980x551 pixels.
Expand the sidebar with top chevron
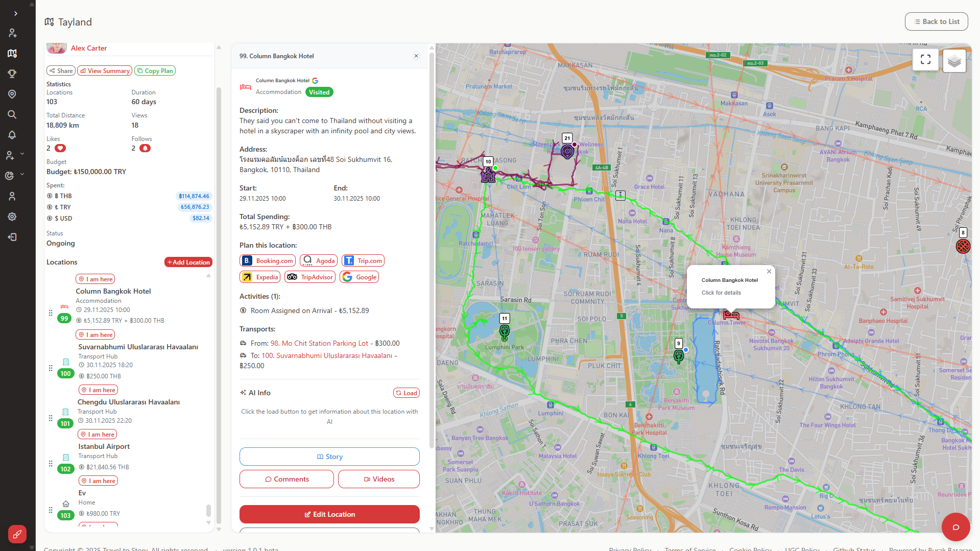tap(16, 14)
